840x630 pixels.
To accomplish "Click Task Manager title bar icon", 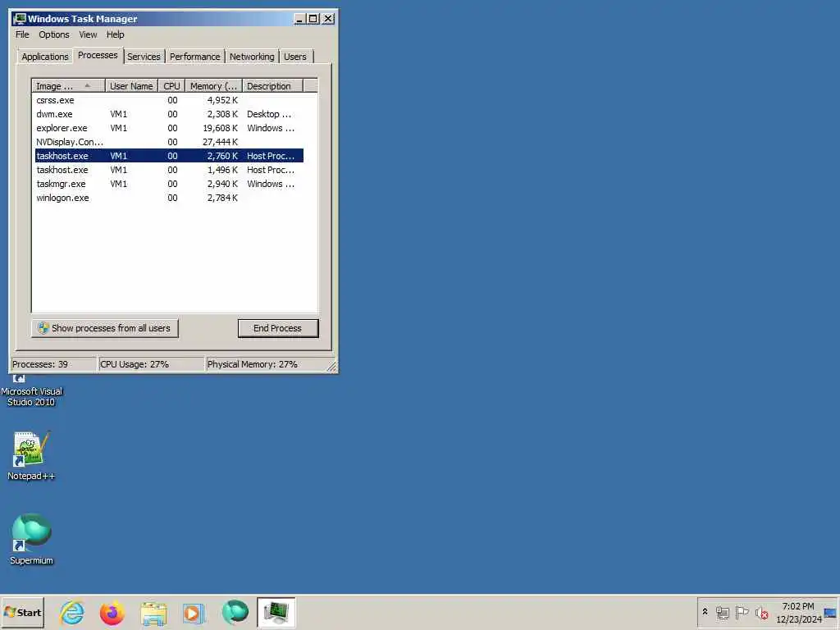I will (20, 19).
